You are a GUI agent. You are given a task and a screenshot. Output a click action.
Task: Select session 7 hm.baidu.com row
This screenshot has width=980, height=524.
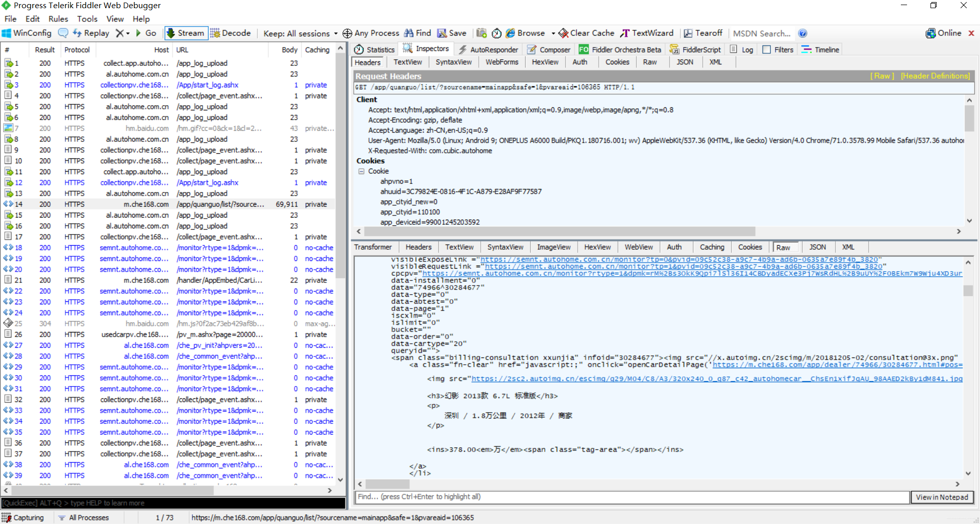(168, 129)
